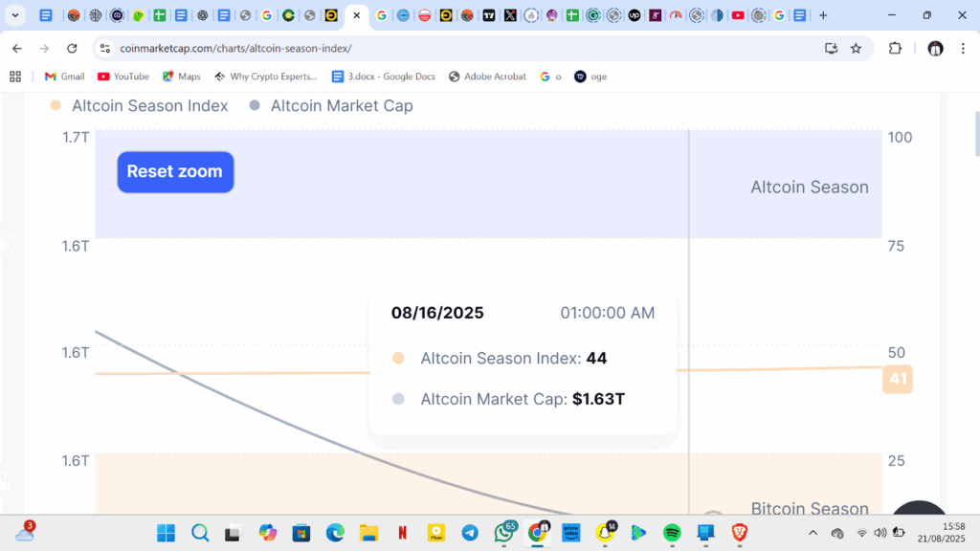
Task: Click the page vertical scrollbar thumb
Action: tap(976, 134)
